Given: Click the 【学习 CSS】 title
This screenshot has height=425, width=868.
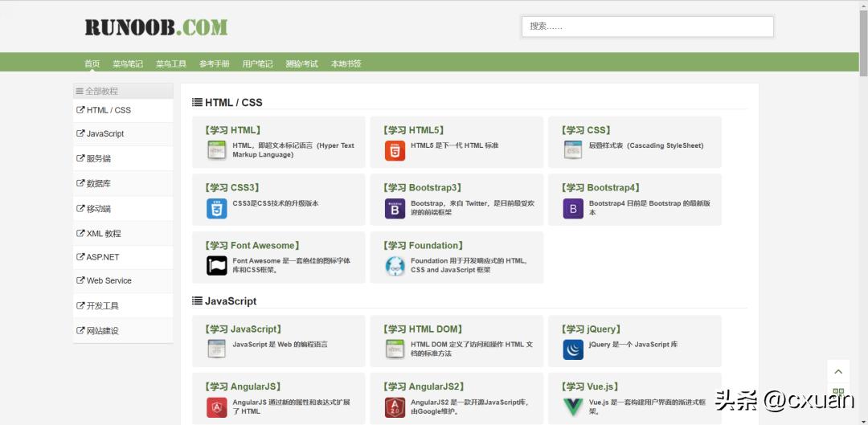Looking at the screenshot, I should (x=586, y=130).
